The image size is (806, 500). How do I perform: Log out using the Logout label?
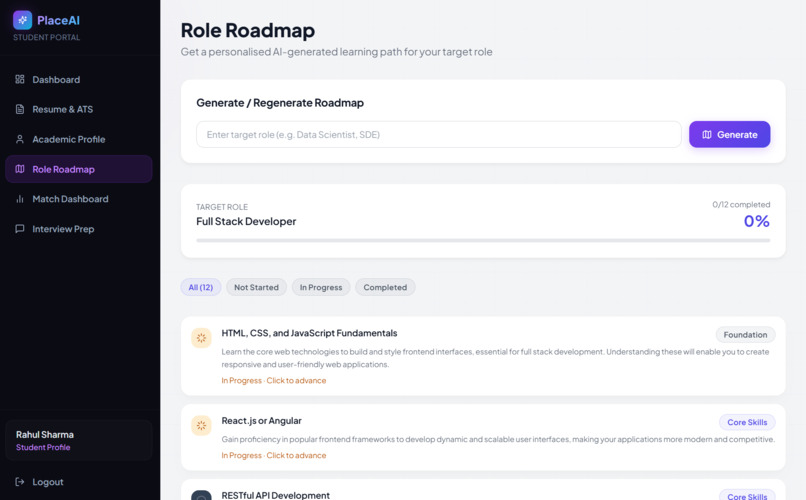pos(48,482)
